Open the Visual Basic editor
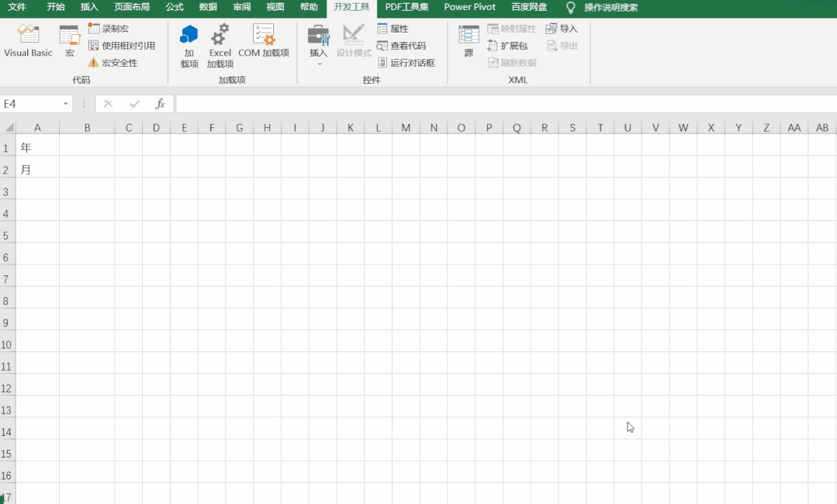The image size is (837, 504). 28,41
